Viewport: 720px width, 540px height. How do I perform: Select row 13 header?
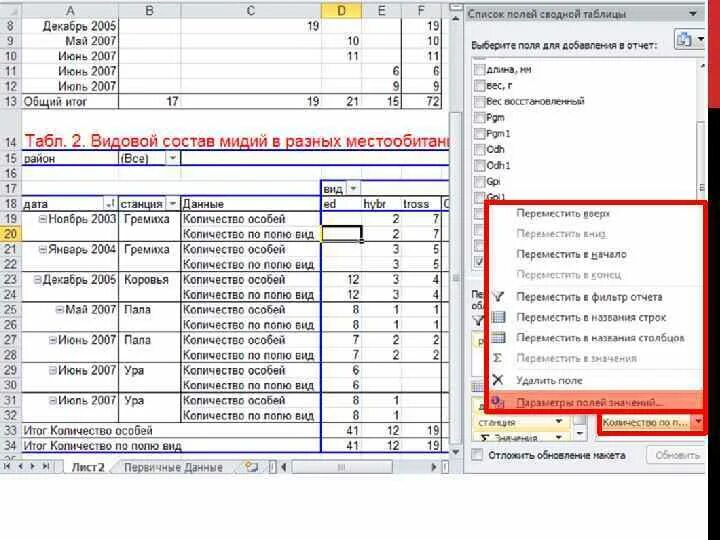[10, 101]
